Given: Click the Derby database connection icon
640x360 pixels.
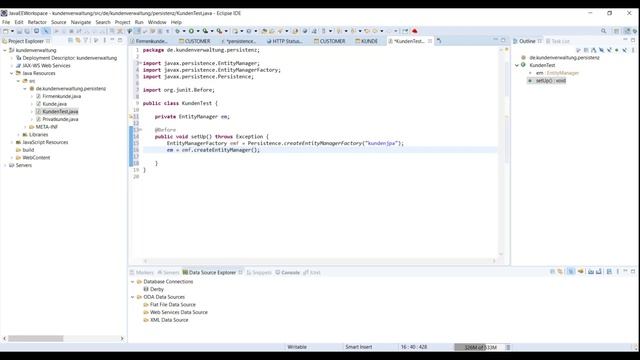Looking at the screenshot, I should pos(146,289).
